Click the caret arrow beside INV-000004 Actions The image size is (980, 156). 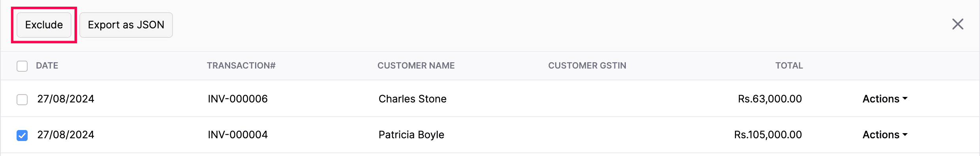pos(905,134)
